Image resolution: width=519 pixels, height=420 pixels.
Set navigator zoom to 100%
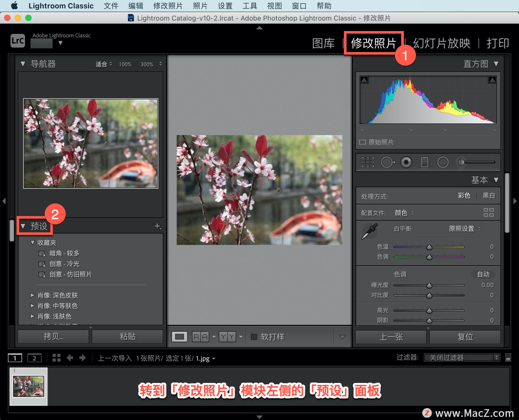[125, 64]
